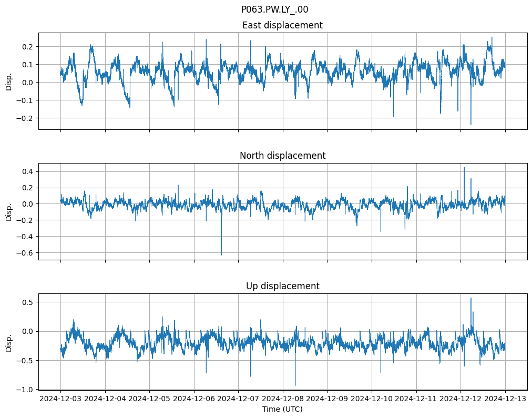Click the Time (UTC) axis label
Image resolution: width=532 pixels, height=418 pixels.
(282, 409)
